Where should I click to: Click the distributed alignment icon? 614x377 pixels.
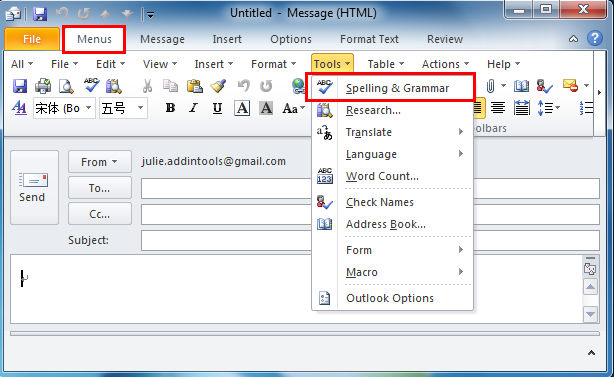pyautogui.click(x=522, y=108)
